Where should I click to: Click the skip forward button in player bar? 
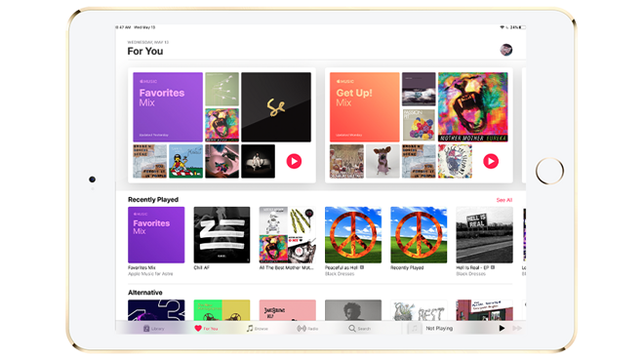(517, 328)
